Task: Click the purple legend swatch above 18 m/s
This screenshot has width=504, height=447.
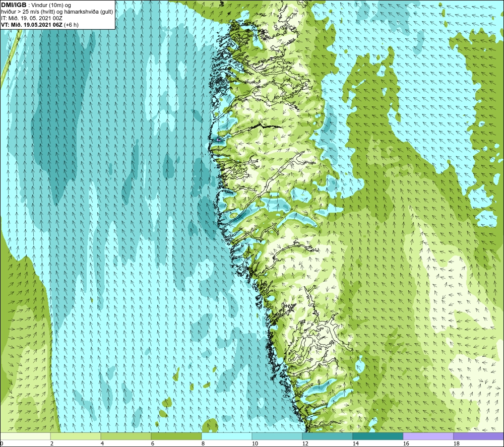Action: pyautogui.click(x=479, y=436)
